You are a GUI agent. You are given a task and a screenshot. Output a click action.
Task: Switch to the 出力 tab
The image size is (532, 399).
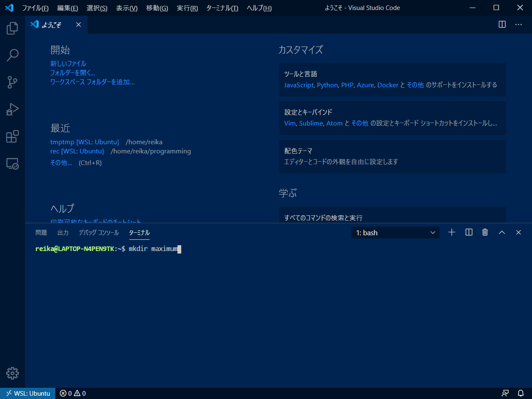pyautogui.click(x=63, y=232)
